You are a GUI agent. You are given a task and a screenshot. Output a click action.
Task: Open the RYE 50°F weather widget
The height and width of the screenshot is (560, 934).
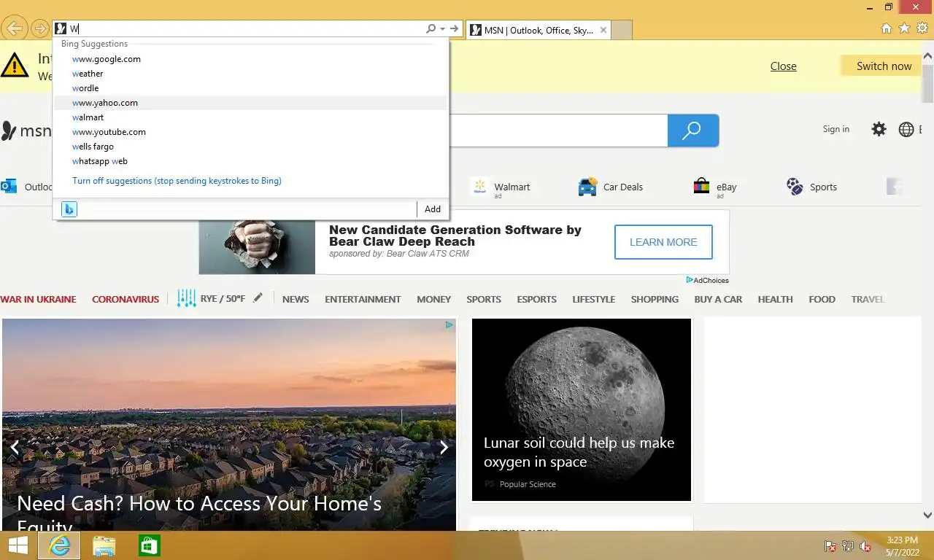coord(211,299)
